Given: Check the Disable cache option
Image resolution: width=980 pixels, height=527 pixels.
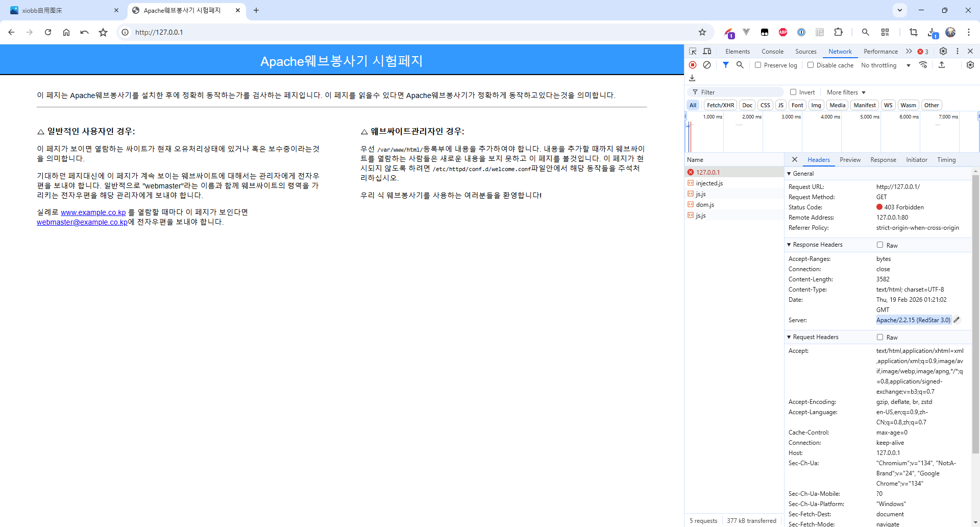Looking at the screenshot, I should 811,65.
